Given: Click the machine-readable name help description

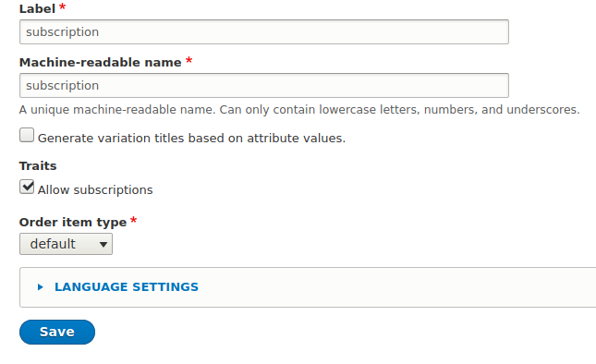Looking at the screenshot, I should coord(299,110).
